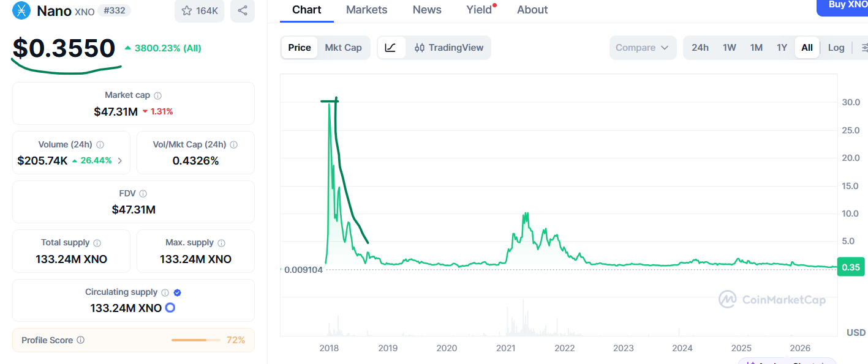This screenshot has width=868, height=364.
Task: Select Price chart mode
Action: [300, 48]
